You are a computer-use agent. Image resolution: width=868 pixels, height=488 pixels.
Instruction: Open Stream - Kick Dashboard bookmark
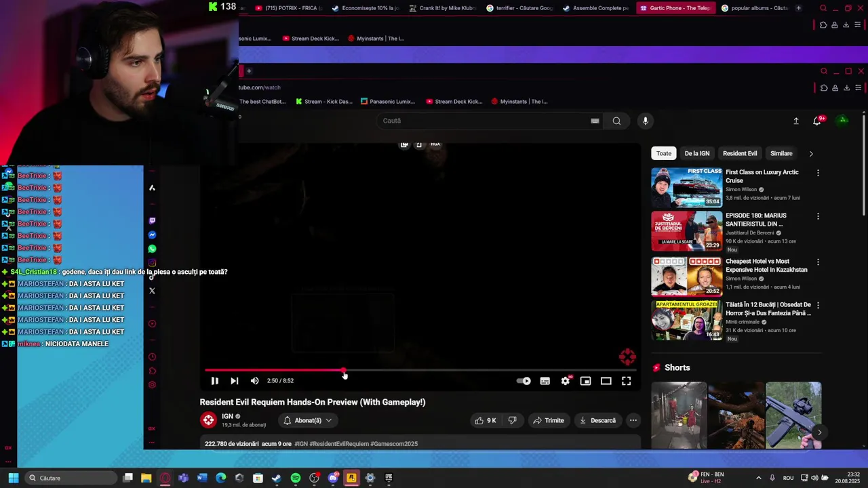(324, 102)
